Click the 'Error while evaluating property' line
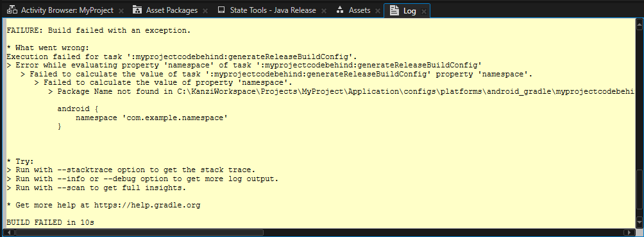The width and height of the screenshot is (644, 237). click(x=244, y=66)
